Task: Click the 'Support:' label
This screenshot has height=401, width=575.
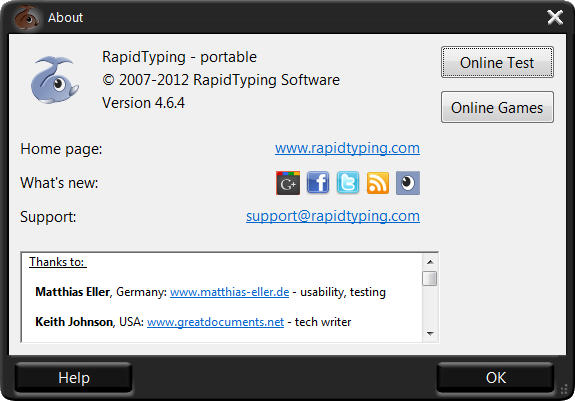Action: 48,217
